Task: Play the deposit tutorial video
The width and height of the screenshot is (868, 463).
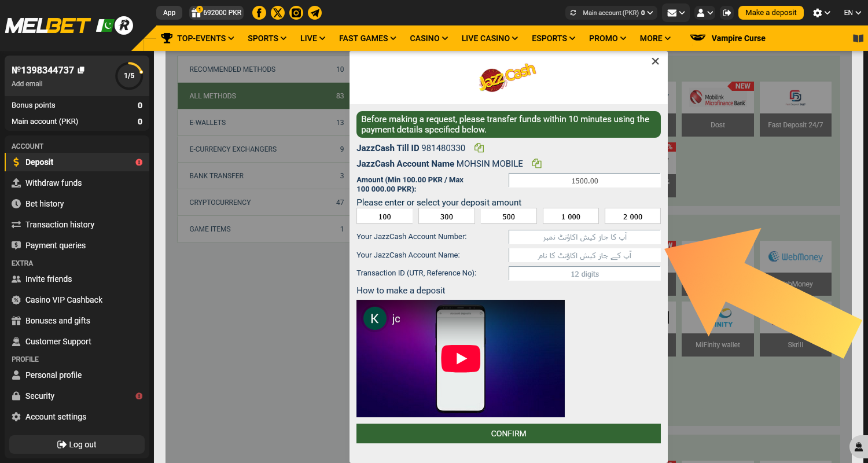Action: point(461,358)
